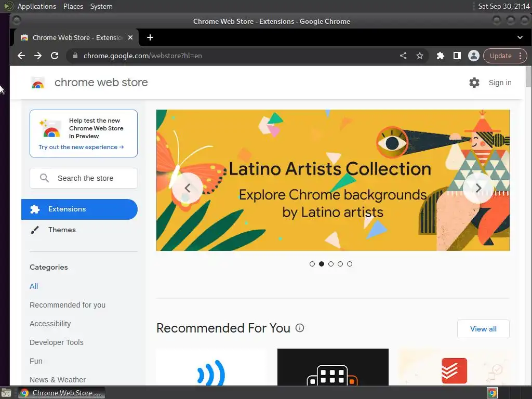The height and width of the screenshot is (399, 532).
Task: Sign in to Chrome Web Store
Action: 500,83
